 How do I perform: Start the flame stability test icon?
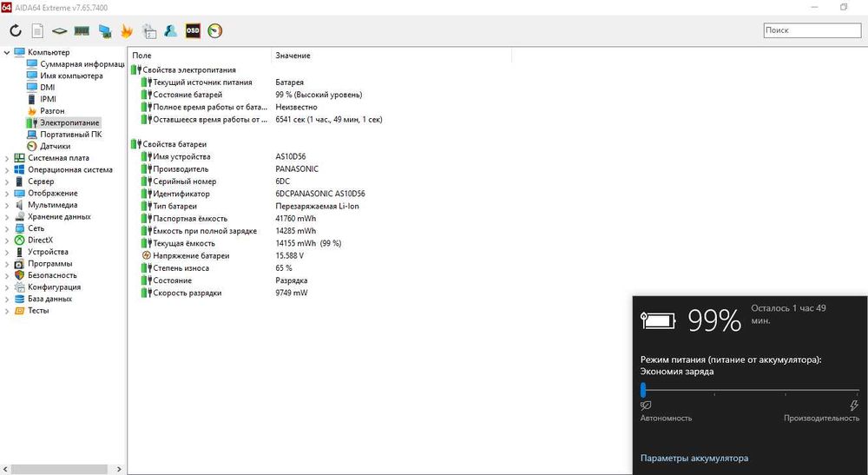[127, 31]
